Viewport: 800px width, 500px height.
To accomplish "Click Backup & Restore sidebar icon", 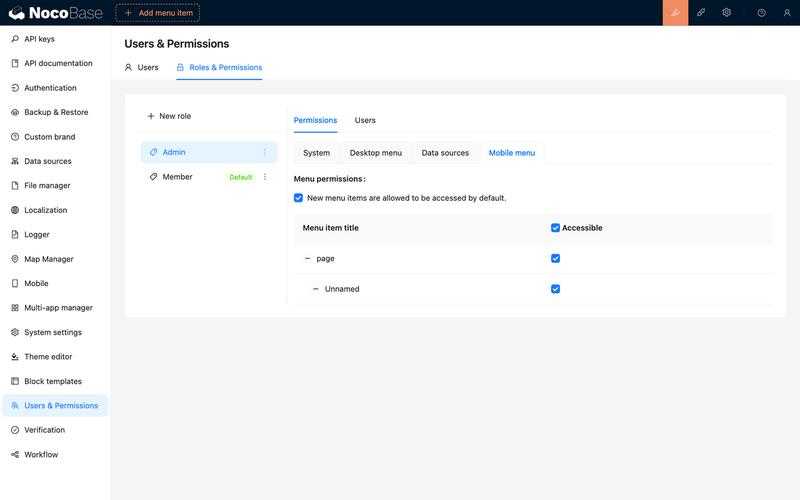I will coord(15,112).
